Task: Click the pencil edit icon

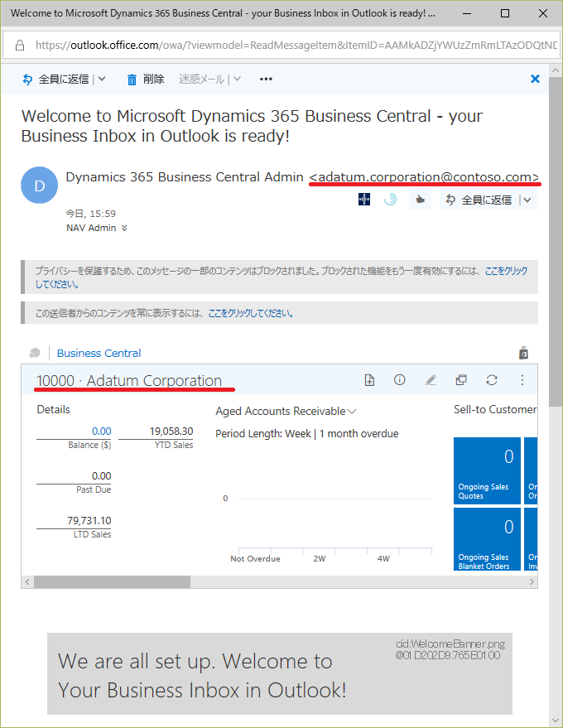Action: tap(431, 380)
